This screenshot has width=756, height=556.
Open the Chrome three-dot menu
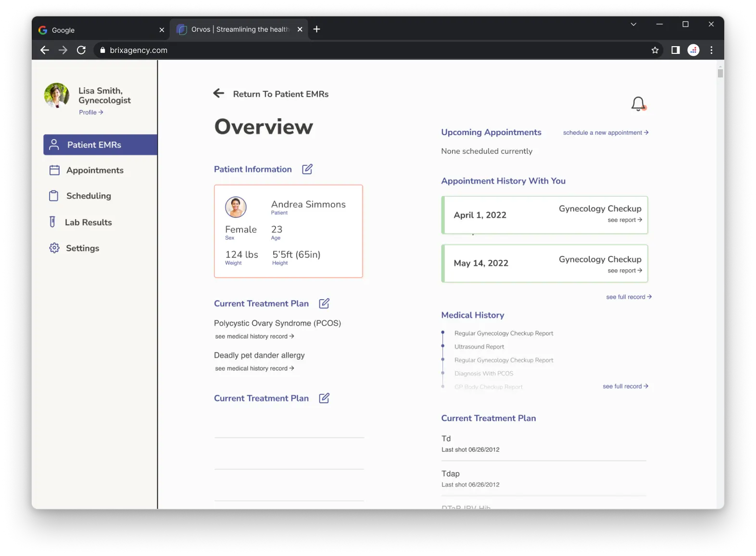tap(711, 50)
